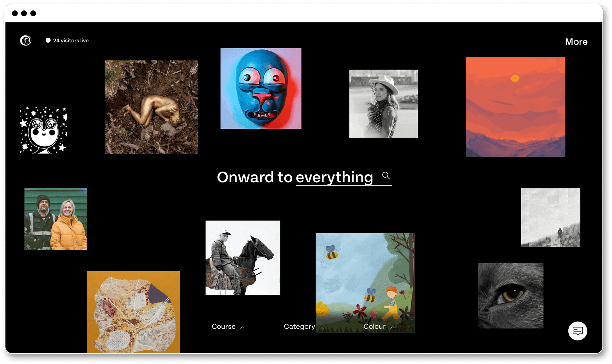The width and height of the screenshot is (612, 364).
Task: Open the golden figure in soil photo
Action: point(151,107)
